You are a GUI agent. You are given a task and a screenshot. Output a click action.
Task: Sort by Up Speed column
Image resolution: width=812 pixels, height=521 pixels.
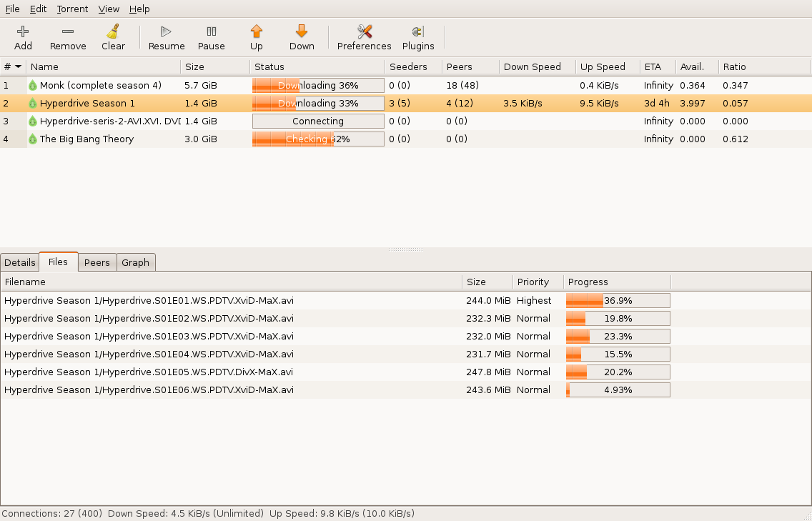pyautogui.click(x=608, y=66)
